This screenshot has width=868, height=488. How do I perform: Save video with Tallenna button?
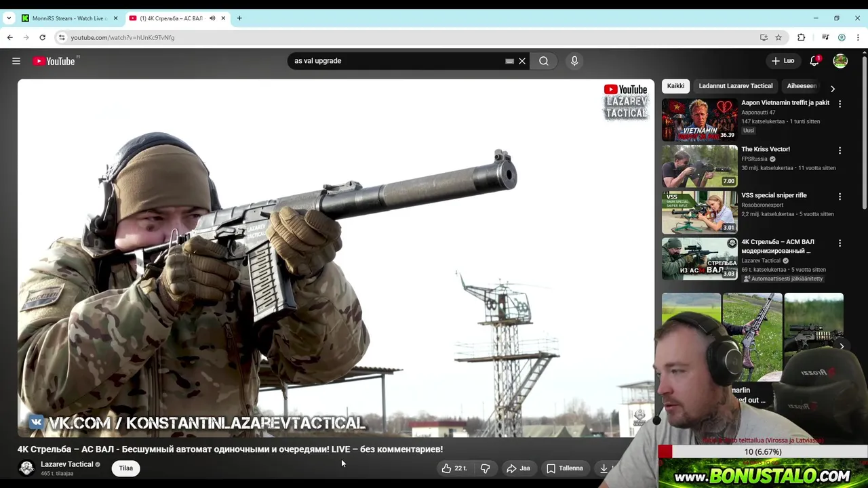(565, 468)
